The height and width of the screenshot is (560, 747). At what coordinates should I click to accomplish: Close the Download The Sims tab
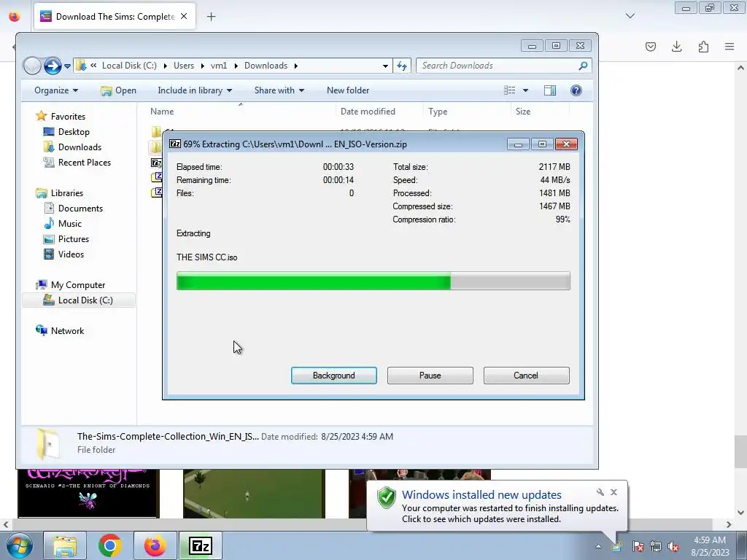coord(184,17)
